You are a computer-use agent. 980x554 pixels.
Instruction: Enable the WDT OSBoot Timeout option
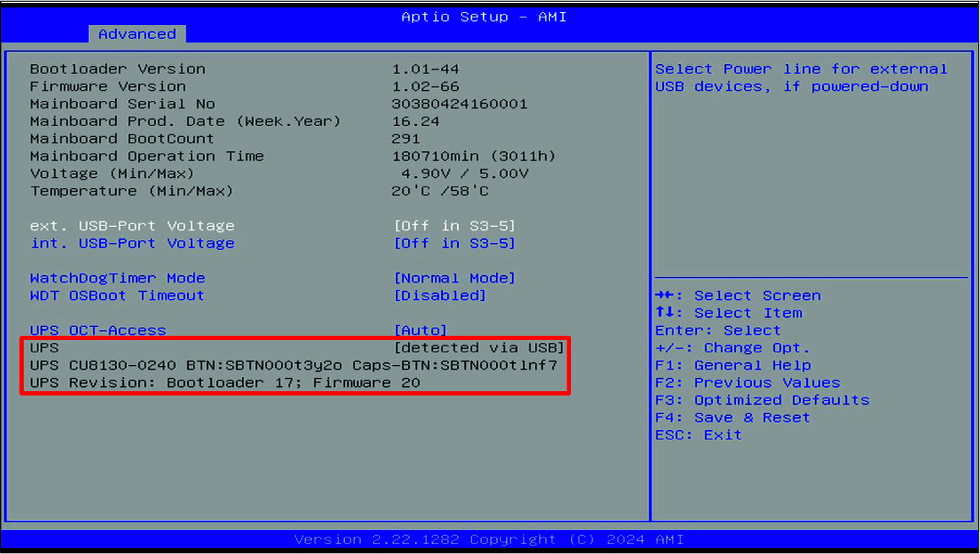click(440, 295)
